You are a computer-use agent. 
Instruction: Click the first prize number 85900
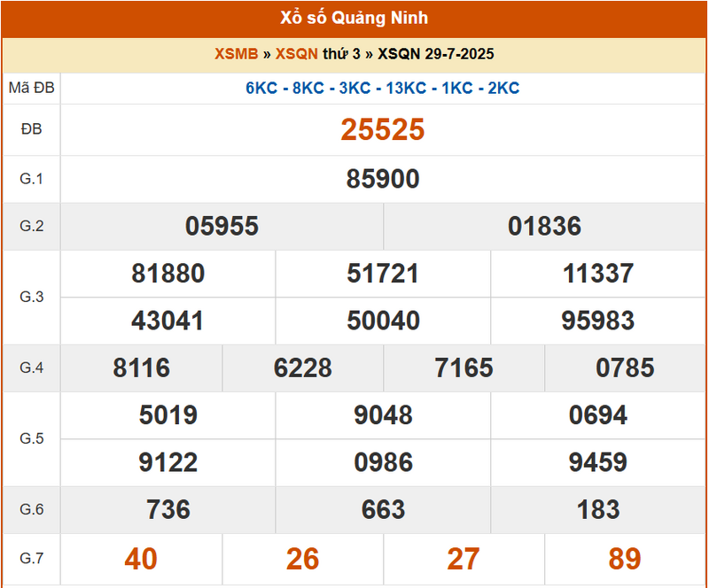pyautogui.click(x=383, y=179)
